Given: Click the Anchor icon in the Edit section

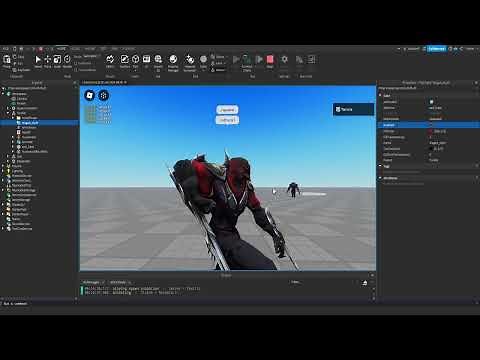Looking at the screenshot, I should 213,70.
